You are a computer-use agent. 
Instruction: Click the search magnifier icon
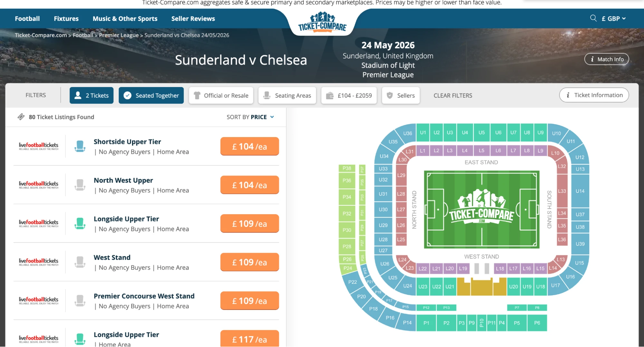coord(593,18)
